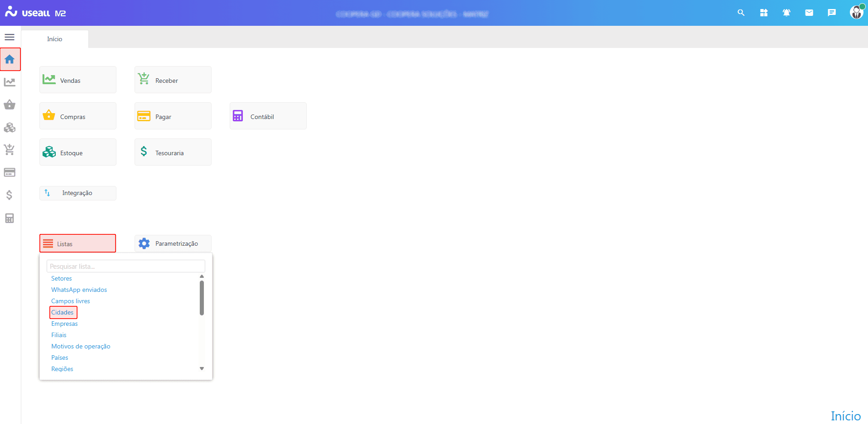The image size is (868, 424).
Task: Open the mail envelope icon
Action: click(x=809, y=13)
